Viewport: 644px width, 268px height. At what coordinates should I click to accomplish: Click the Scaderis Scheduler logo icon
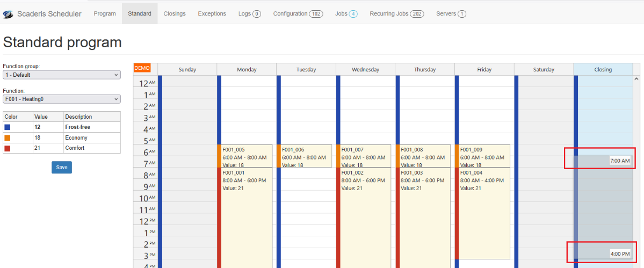pos(8,14)
